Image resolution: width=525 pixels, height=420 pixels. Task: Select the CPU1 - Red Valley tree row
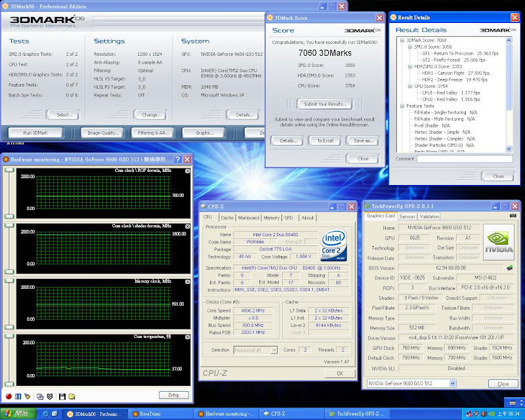(x=451, y=93)
